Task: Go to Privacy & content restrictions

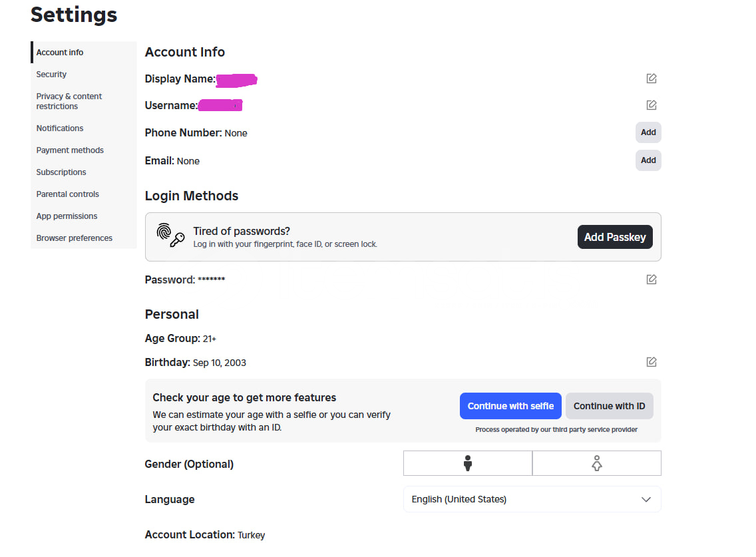Action: pos(69,101)
